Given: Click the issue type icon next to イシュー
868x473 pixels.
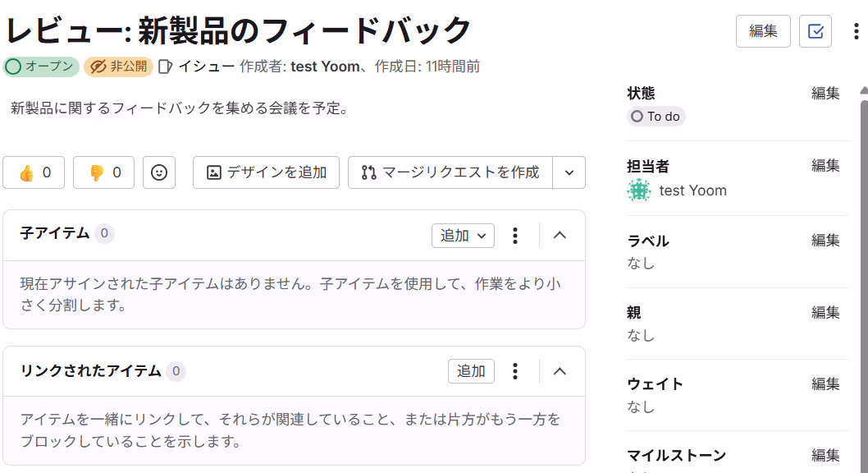Looking at the screenshot, I should (165, 67).
